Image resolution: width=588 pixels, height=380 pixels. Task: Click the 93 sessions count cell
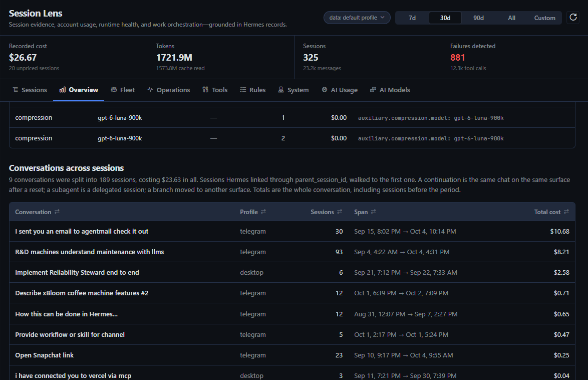coord(339,252)
